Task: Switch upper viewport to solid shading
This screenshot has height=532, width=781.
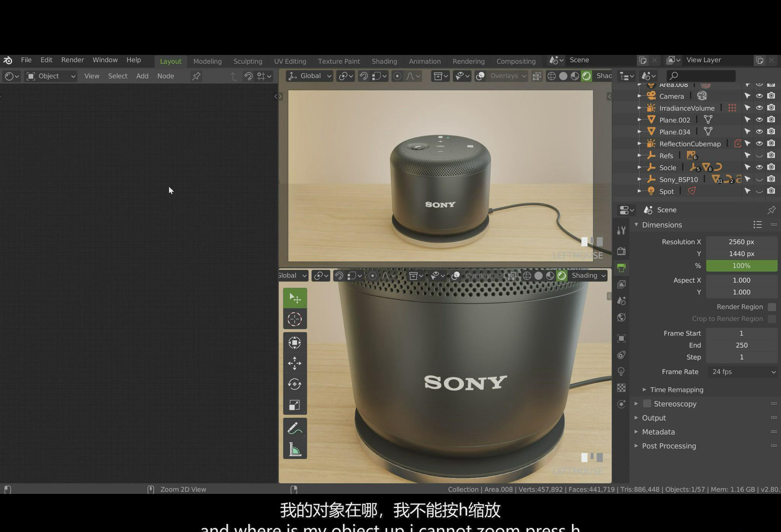Action: pos(563,76)
